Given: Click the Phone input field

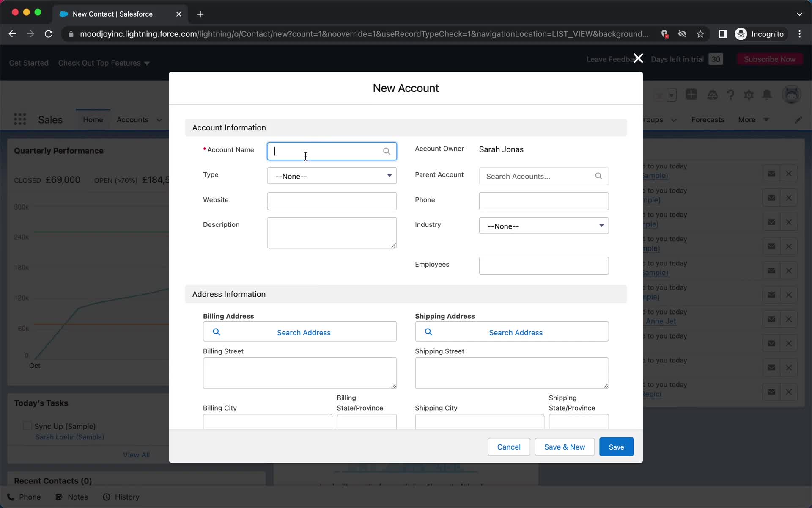Looking at the screenshot, I should click(543, 201).
